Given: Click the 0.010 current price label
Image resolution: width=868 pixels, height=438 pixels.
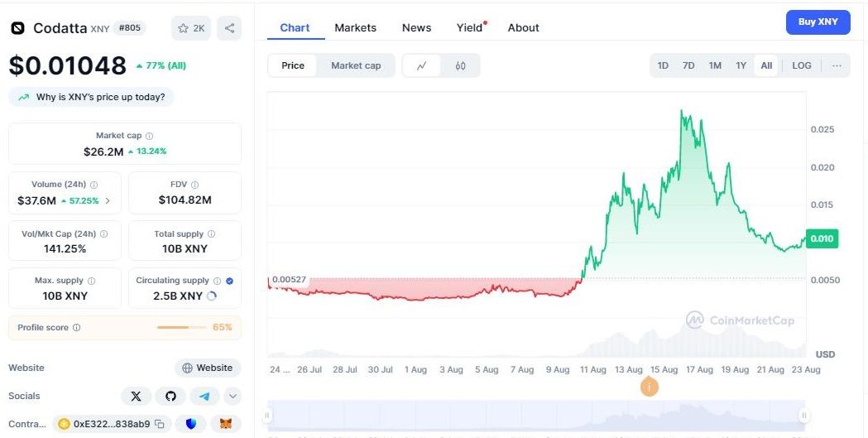Looking at the screenshot, I should 822,238.
